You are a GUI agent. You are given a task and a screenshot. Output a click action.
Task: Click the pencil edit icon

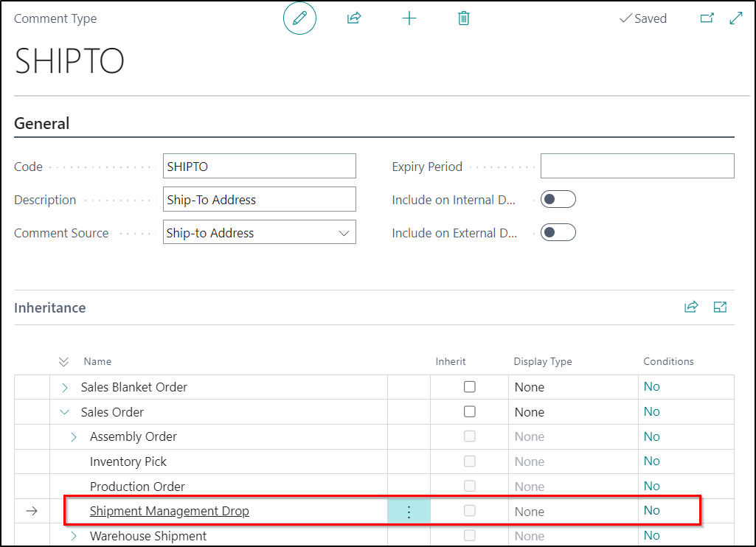point(299,18)
